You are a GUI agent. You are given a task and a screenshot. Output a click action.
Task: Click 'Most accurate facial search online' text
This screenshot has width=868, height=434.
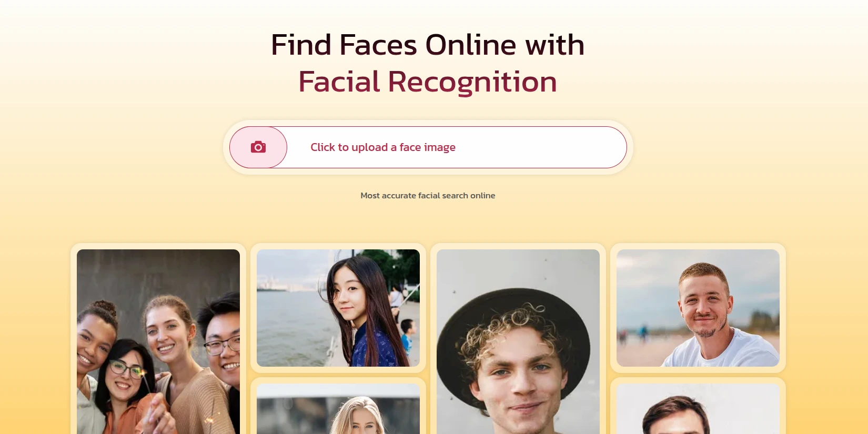[428, 195]
